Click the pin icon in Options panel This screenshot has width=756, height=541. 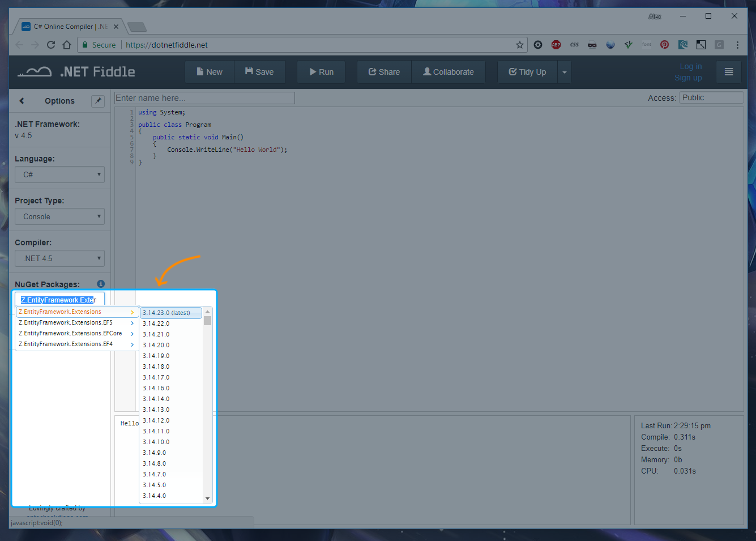tap(98, 101)
